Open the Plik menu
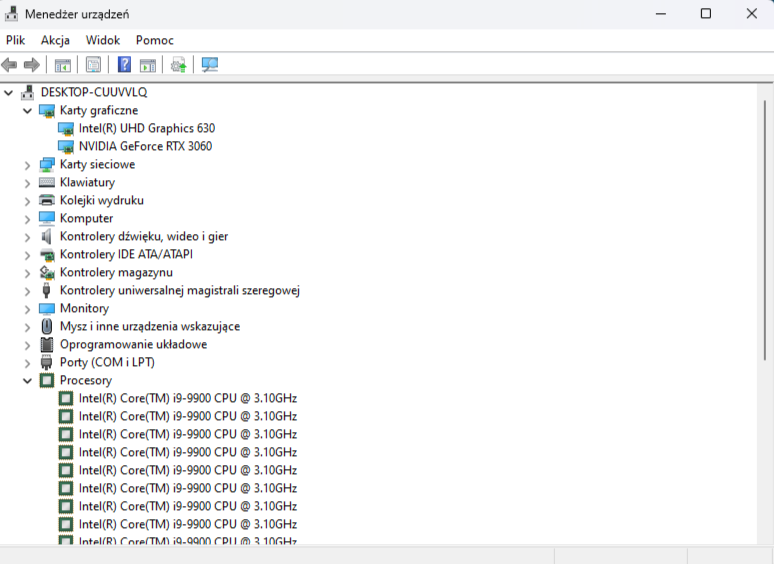 click(x=15, y=40)
